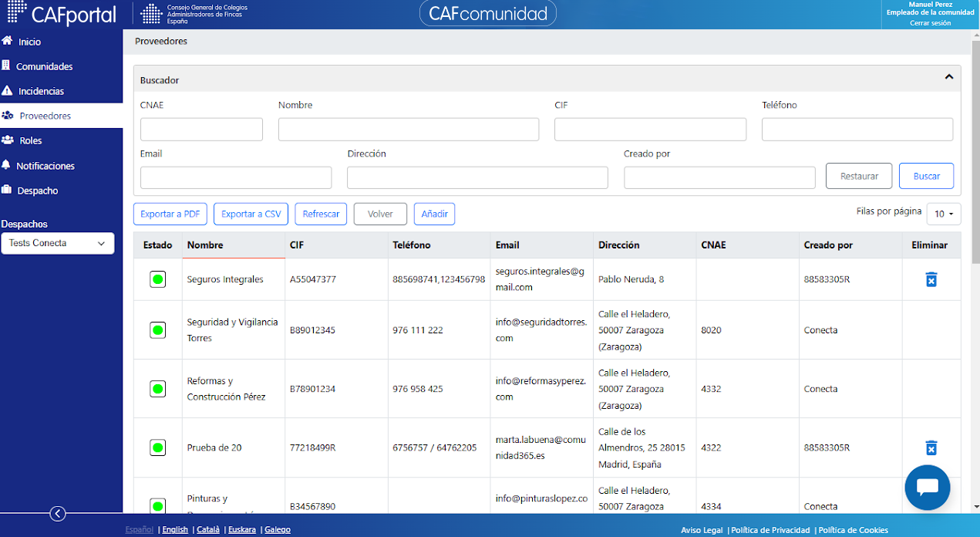Open the Tests Conecta despacho dropdown
This screenshot has height=537, width=980.
click(x=58, y=243)
